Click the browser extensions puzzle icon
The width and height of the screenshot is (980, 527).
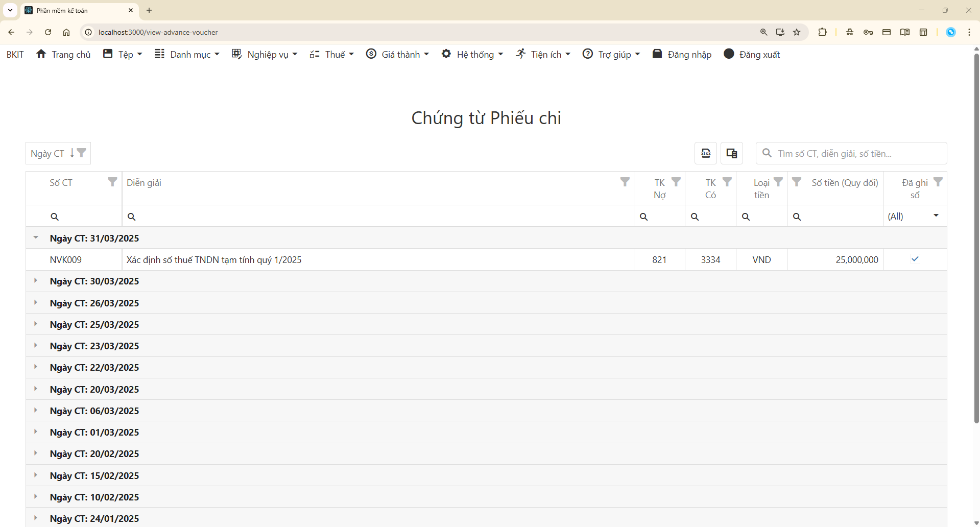pos(823,32)
